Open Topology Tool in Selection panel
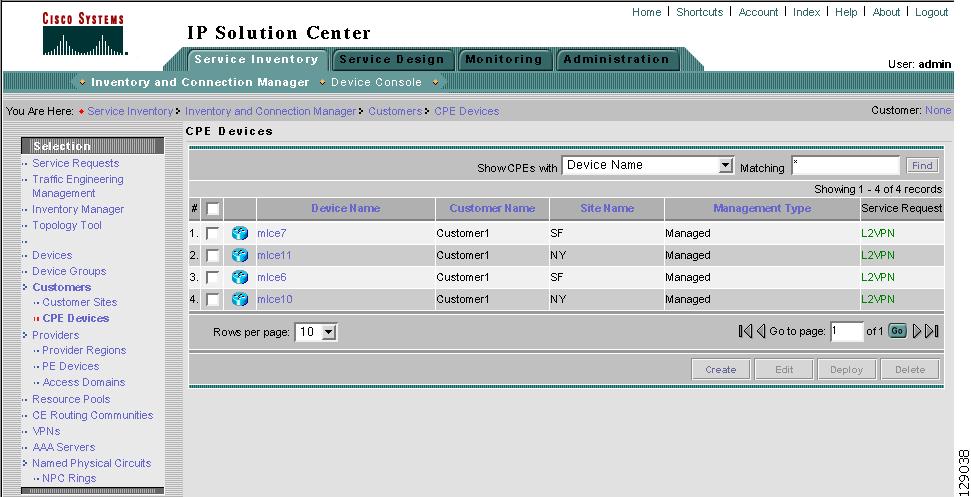Screen dimensions: 971x497 click(x=67, y=225)
